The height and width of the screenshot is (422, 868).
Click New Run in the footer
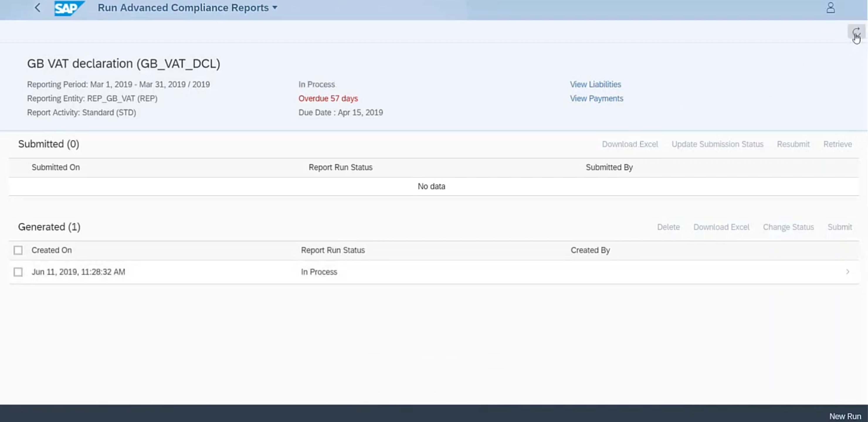pos(845,416)
